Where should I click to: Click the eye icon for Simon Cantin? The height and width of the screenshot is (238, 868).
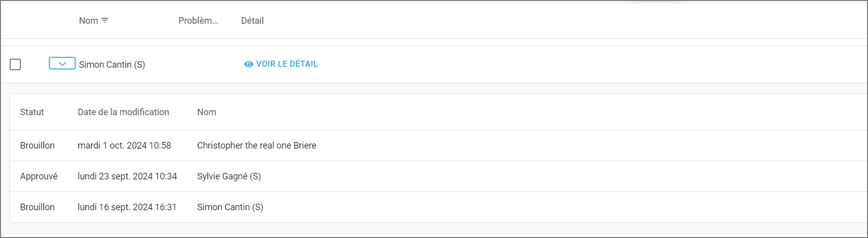coord(249,64)
